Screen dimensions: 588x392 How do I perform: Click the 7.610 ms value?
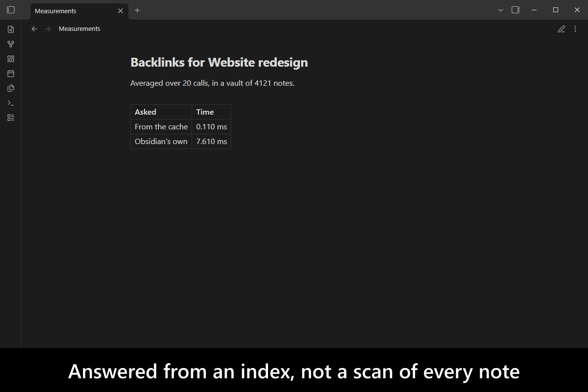click(x=211, y=141)
